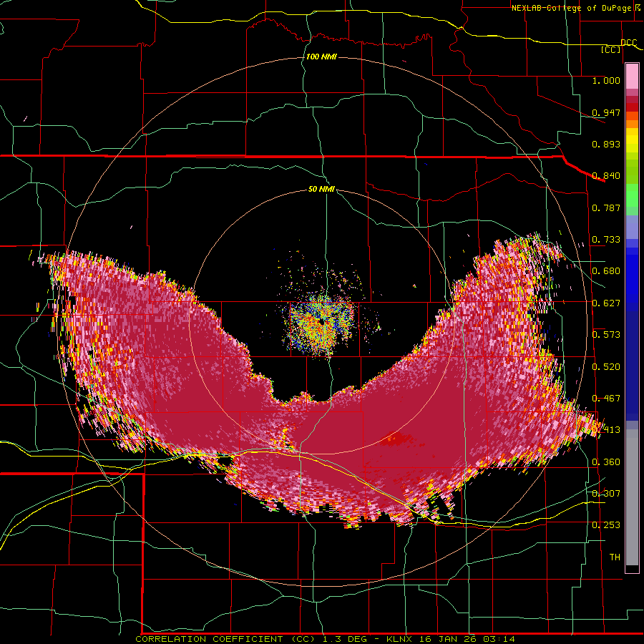Click the 0.413 value on the scale
Screen dimensions: 644x644
click(606, 430)
